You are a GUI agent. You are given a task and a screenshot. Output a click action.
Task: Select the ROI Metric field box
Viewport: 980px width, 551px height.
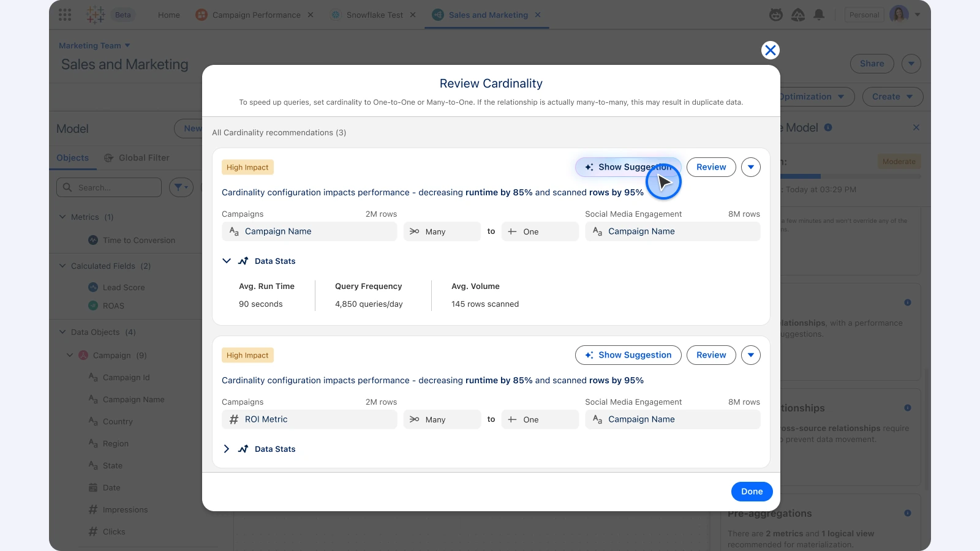(x=309, y=419)
